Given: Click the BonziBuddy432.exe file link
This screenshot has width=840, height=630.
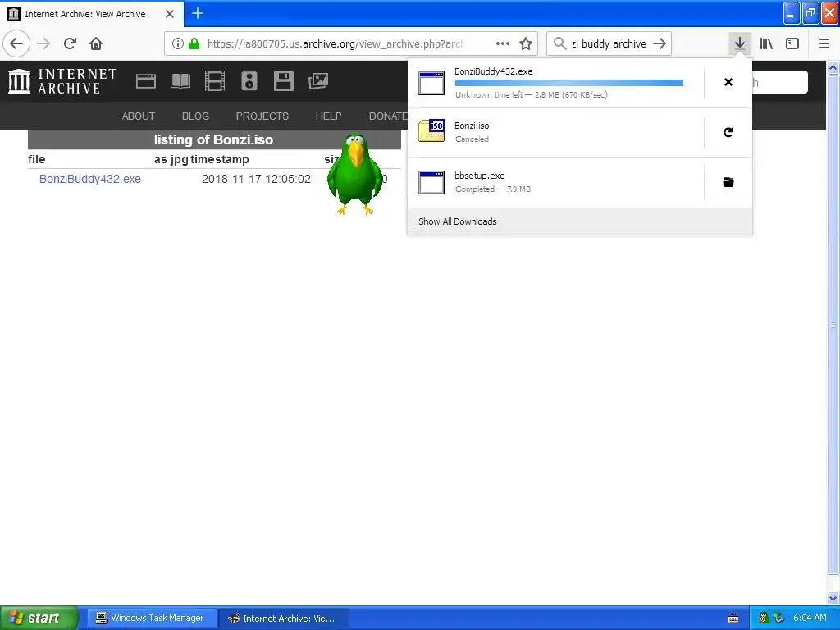Looking at the screenshot, I should tap(90, 179).
